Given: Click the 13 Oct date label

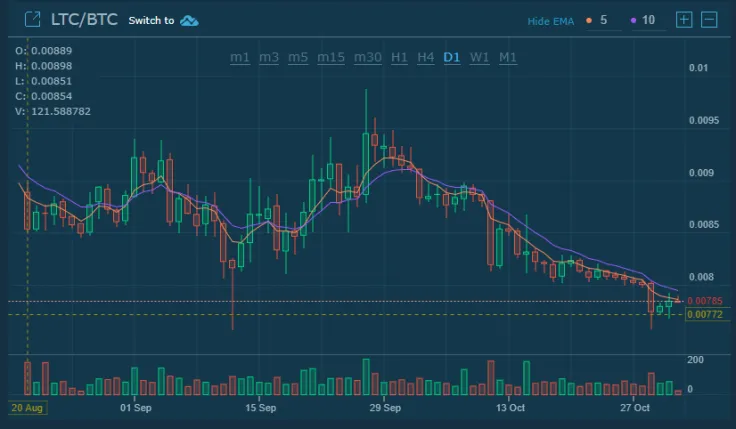Looking at the screenshot, I should pos(510,408).
